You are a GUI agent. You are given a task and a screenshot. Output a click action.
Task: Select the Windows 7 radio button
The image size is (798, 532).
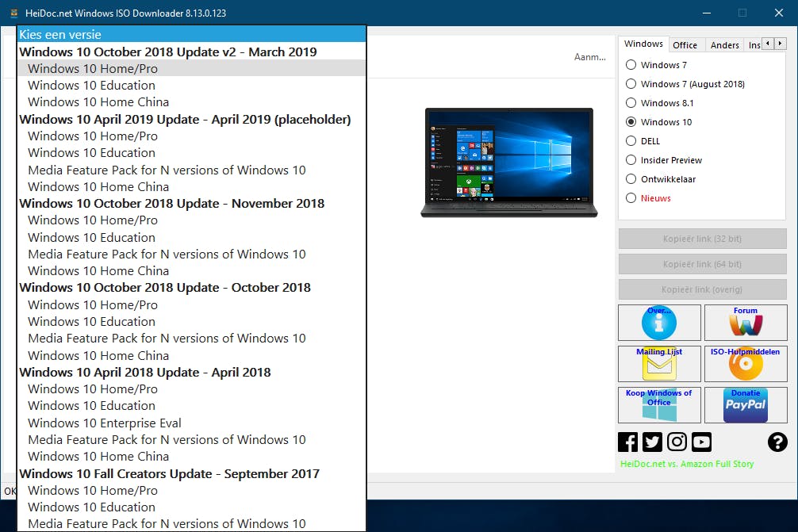[657, 64]
